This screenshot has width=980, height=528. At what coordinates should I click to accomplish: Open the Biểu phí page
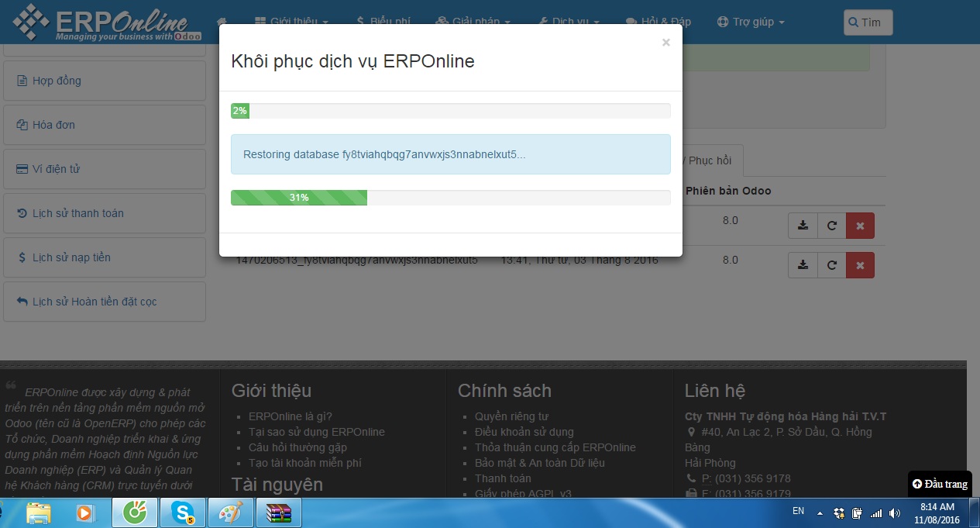(383, 22)
